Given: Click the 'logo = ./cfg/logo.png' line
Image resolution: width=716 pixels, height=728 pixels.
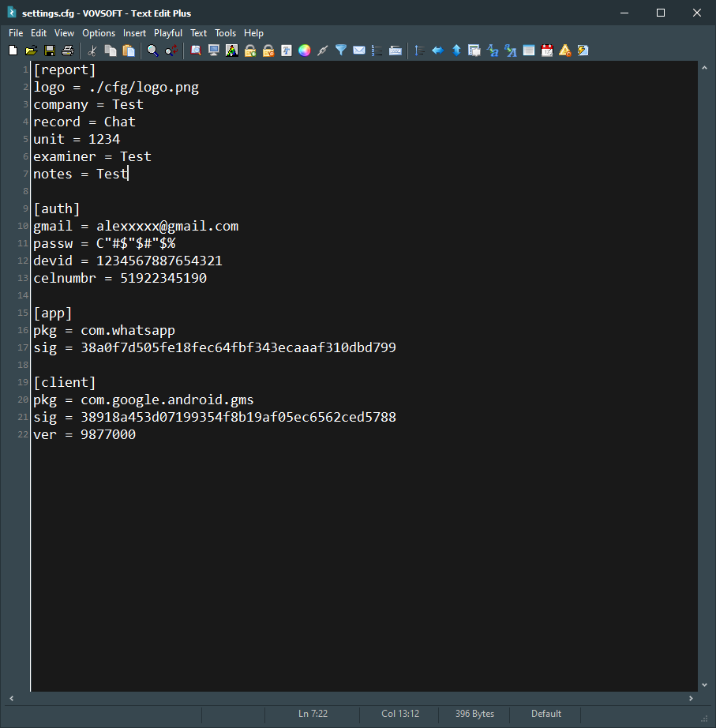Looking at the screenshot, I should [x=116, y=88].
